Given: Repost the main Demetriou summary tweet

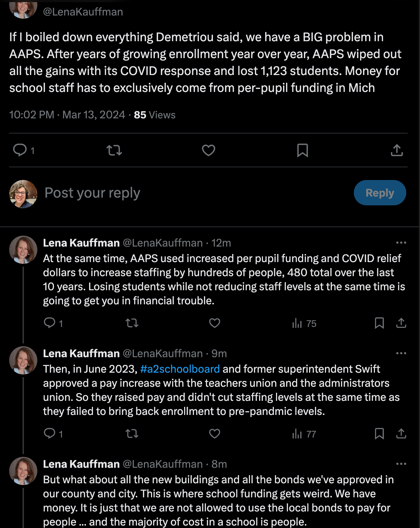Looking at the screenshot, I should (114, 150).
